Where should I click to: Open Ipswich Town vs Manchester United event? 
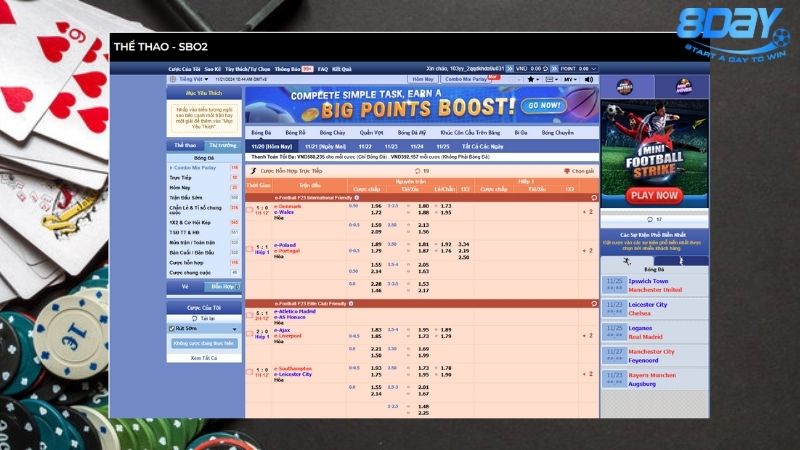pos(655,285)
